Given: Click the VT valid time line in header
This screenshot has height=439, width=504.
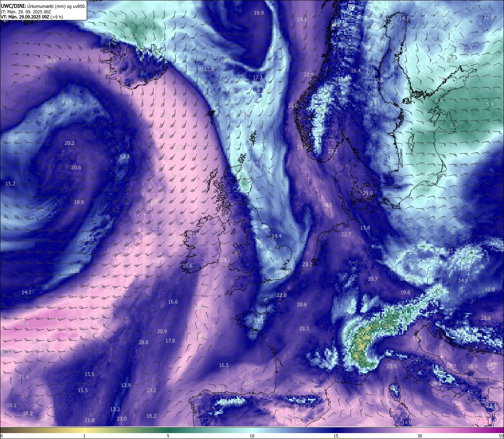Looking at the screenshot, I should click(x=32, y=17).
